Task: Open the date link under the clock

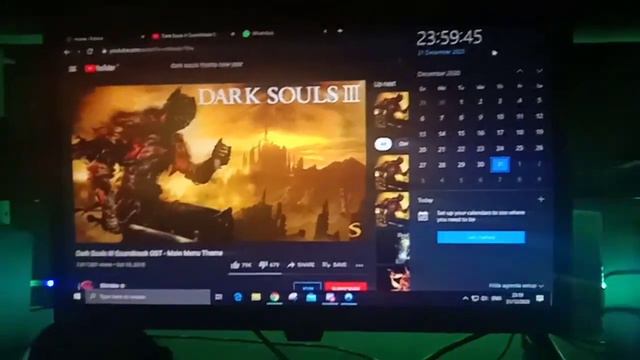Action: (442, 52)
